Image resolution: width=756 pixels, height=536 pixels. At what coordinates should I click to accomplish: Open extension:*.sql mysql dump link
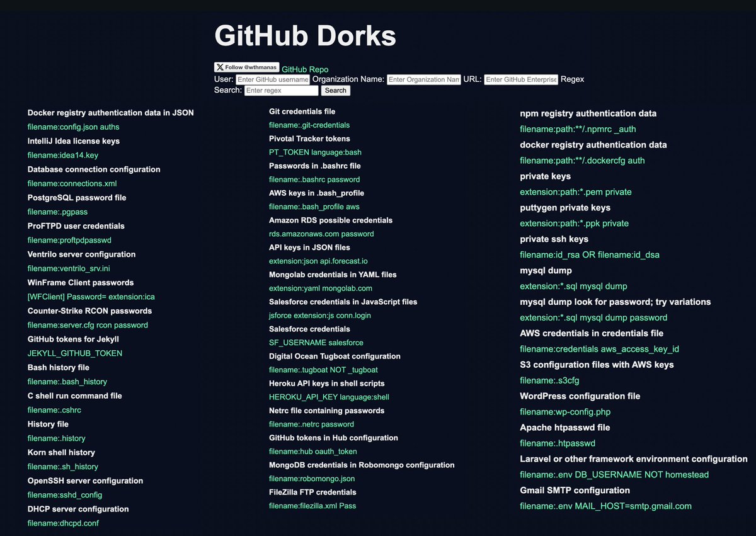pyautogui.click(x=573, y=287)
